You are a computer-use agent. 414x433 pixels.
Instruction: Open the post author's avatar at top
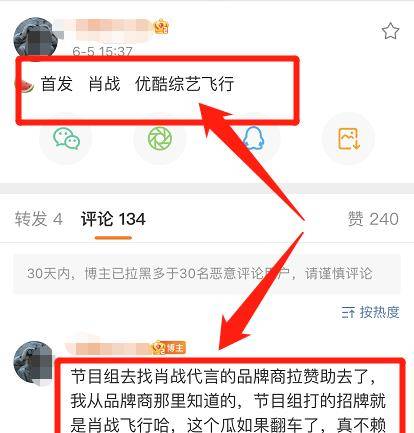[x=35, y=37]
